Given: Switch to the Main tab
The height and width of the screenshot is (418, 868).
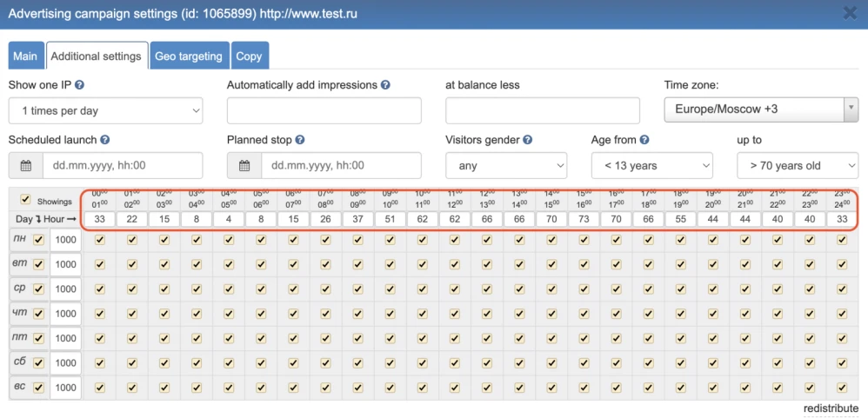Looking at the screenshot, I should pos(25,56).
